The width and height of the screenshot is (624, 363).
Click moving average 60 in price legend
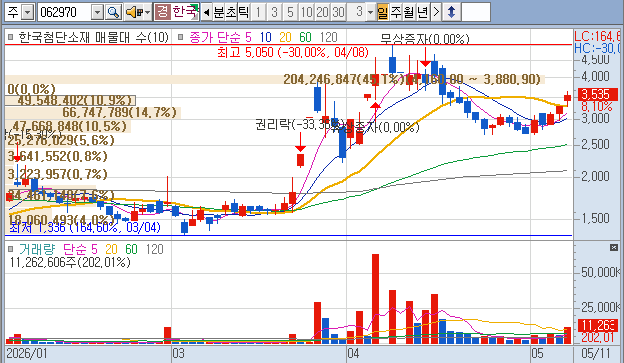305,37
